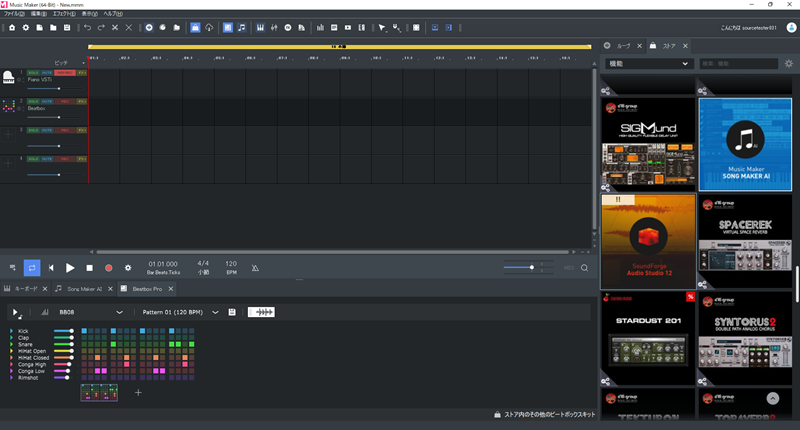The width and height of the screenshot is (800, 430).
Task: Click the Piano VSTi instrument icon
Action: point(8,77)
